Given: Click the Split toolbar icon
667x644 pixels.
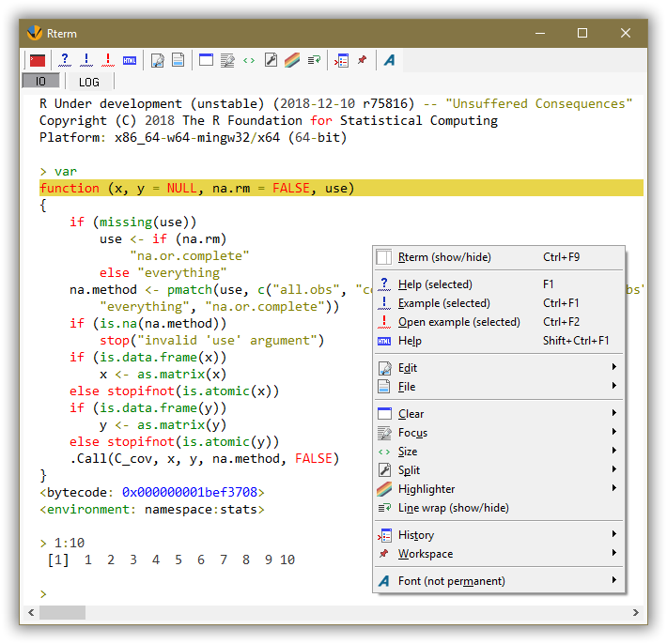Looking at the screenshot, I should click(271, 60).
